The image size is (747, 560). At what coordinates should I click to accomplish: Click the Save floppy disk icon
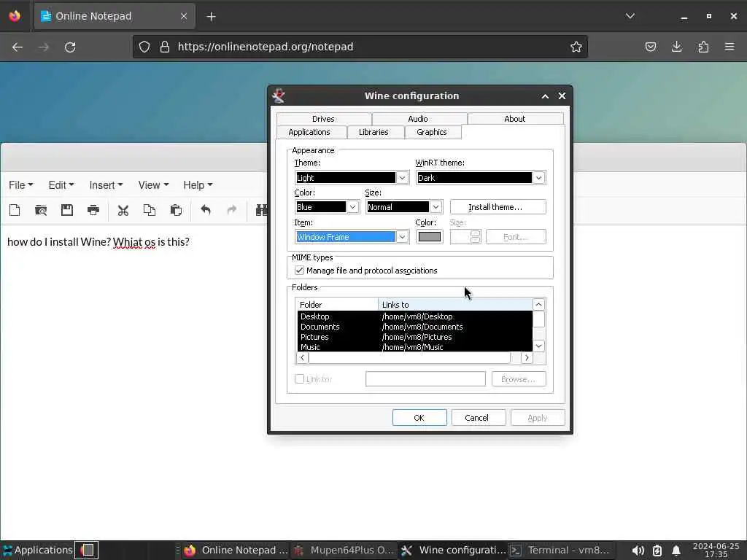pyautogui.click(x=66, y=210)
